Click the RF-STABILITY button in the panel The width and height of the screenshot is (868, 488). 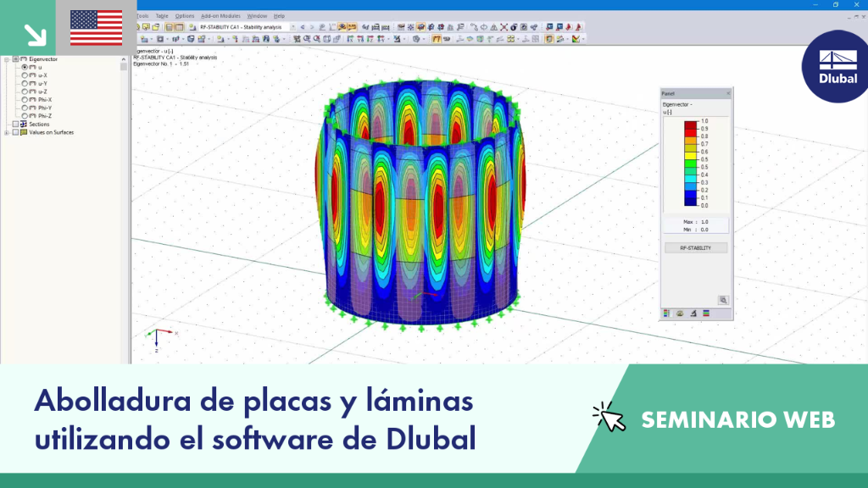point(696,248)
